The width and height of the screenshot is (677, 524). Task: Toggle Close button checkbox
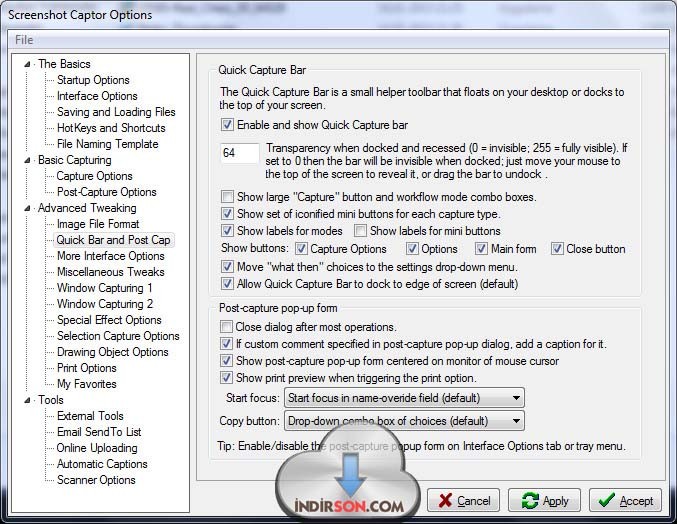pos(557,249)
